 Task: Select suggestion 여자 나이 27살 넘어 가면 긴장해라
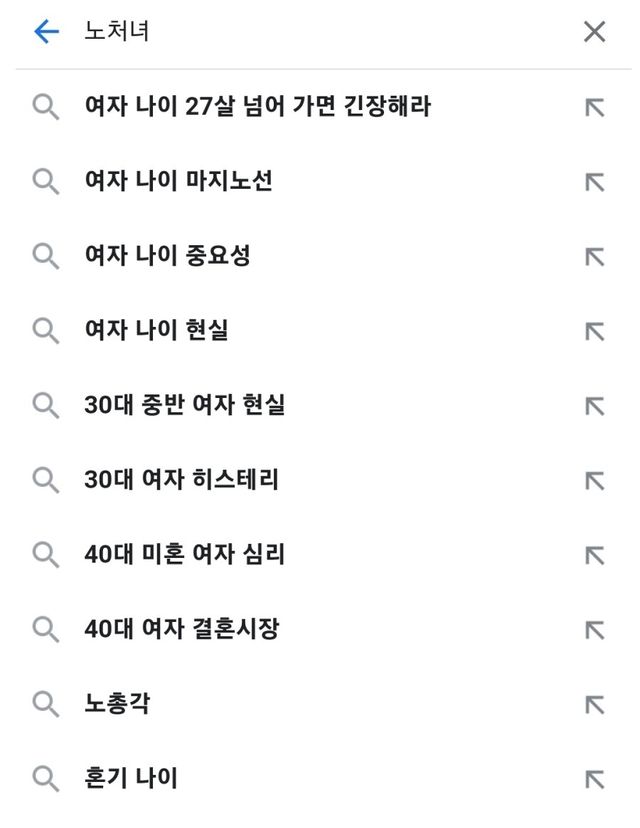(x=258, y=106)
